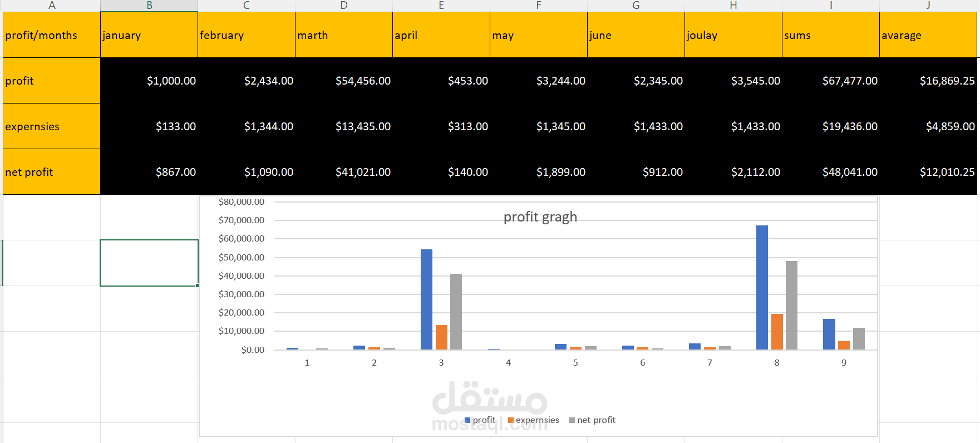Click the 'marth' header cell
This screenshot has width=980, height=443.
(x=344, y=35)
